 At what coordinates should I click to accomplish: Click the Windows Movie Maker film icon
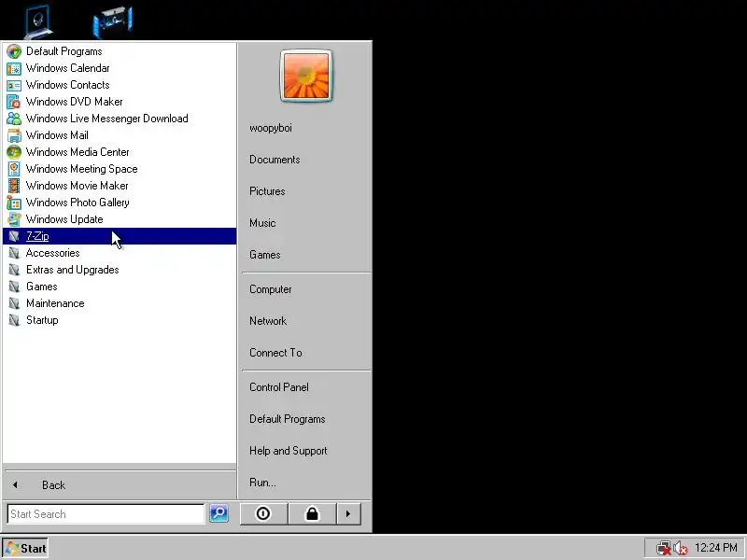coord(14,186)
